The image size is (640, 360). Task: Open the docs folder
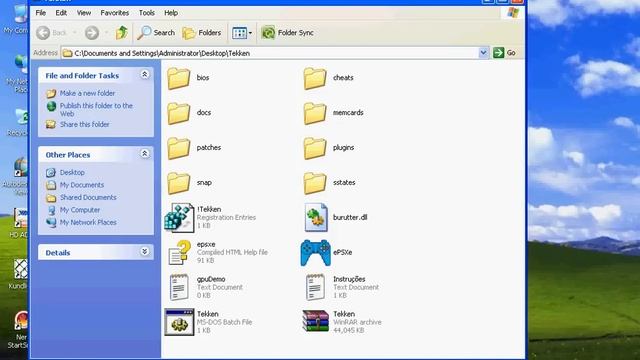(x=189, y=113)
